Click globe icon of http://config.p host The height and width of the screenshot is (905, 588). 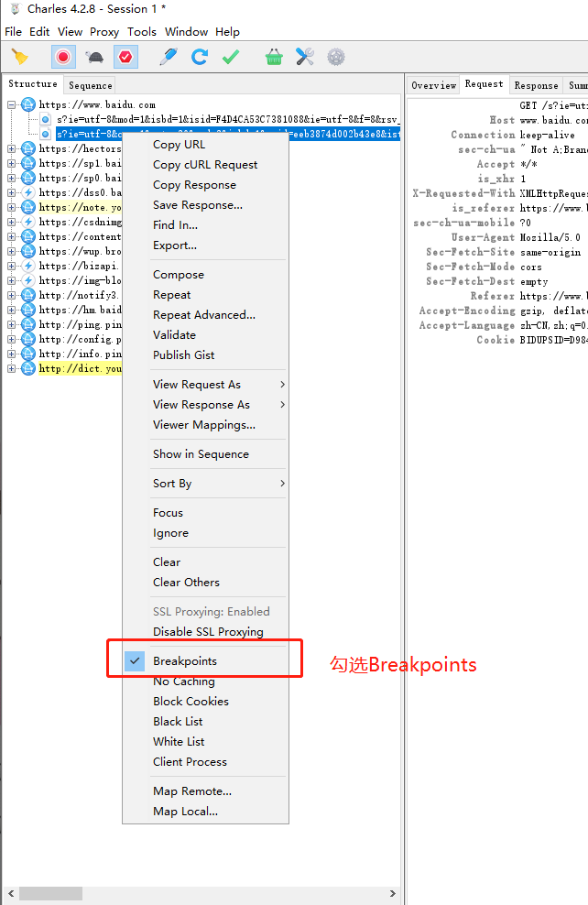28,339
